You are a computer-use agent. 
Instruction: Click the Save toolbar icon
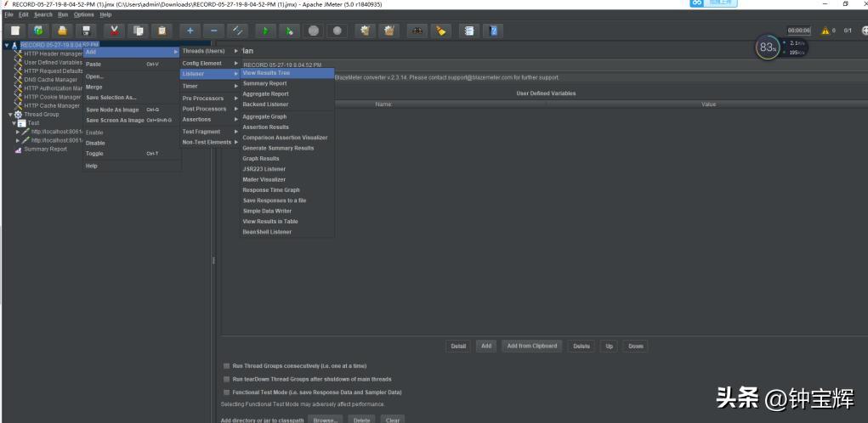click(86, 31)
